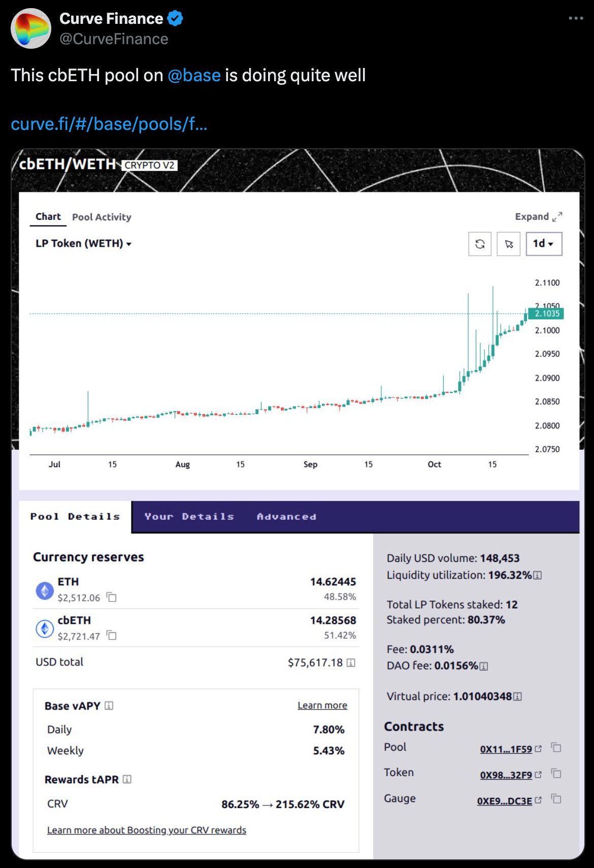The height and width of the screenshot is (868, 594).
Task: Click the Staked percent 80.37% value
Action: click(x=486, y=620)
